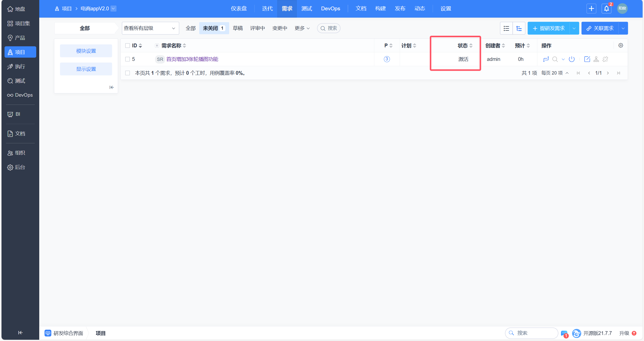Expand the 更多 filter dropdown
644x341 pixels.
click(302, 28)
